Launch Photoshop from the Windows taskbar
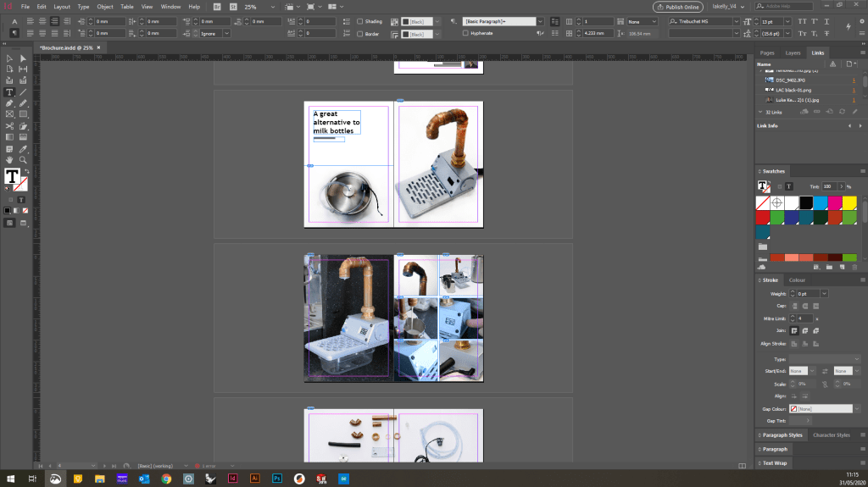The width and height of the screenshot is (868, 487). (276, 479)
